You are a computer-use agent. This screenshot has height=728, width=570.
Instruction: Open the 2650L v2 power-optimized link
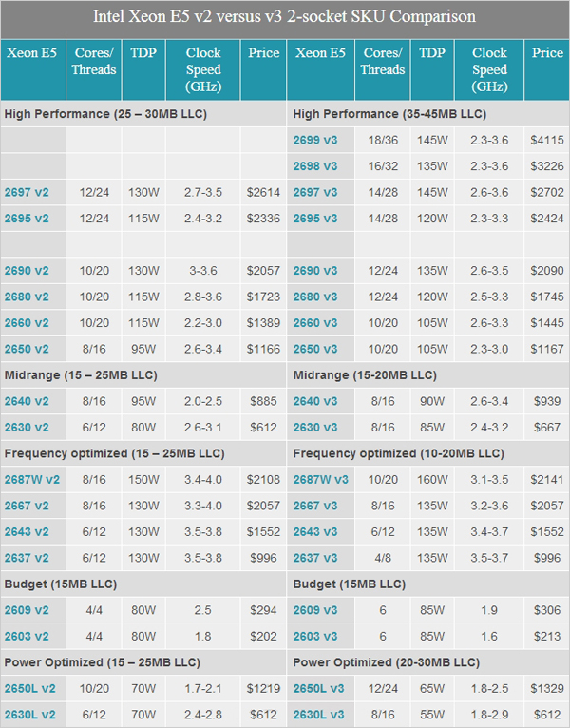coord(29,688)
